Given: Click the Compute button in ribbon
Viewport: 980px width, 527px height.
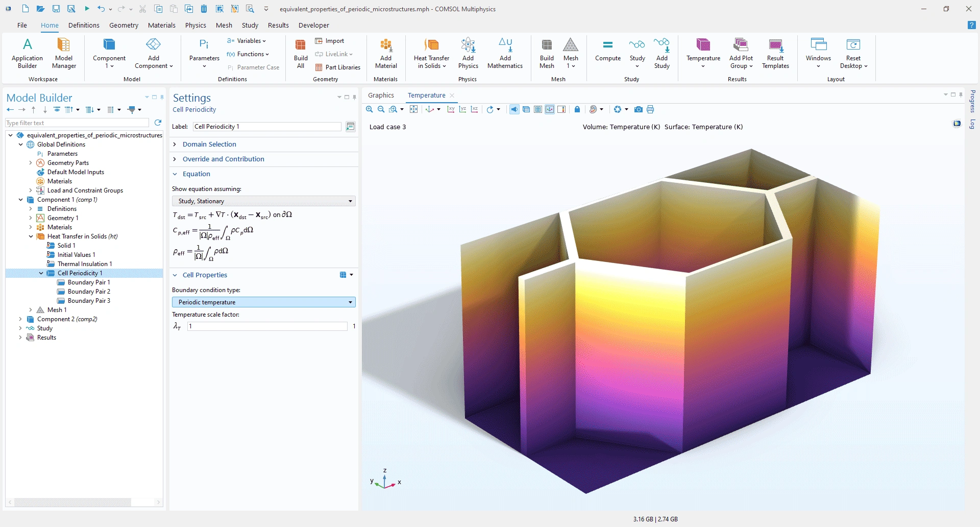Looking at the screenshot, I should pos(607,51).
